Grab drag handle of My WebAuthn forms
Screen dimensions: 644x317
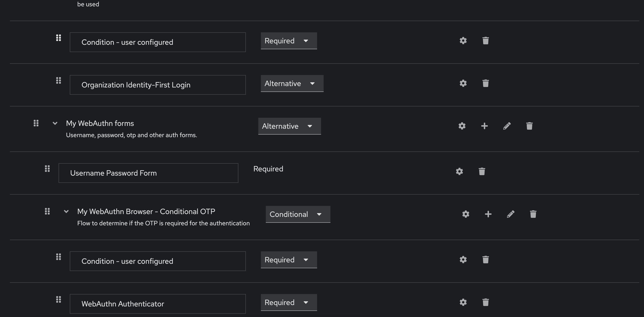(36, 123)
